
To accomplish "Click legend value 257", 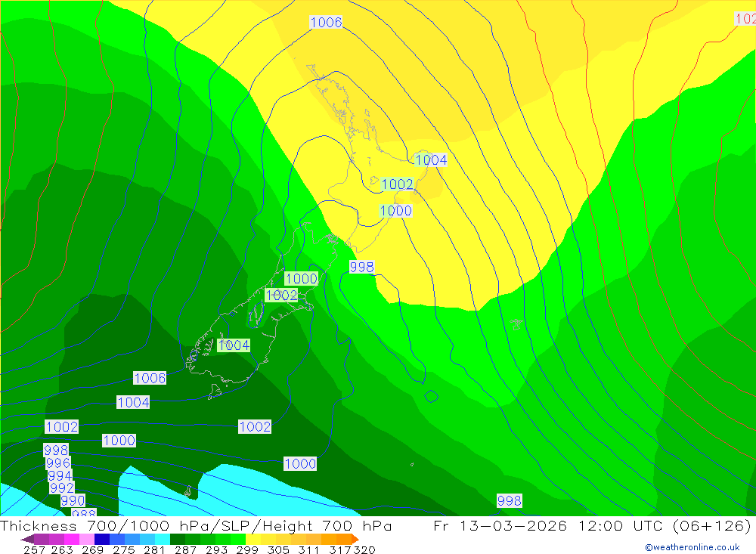I will (x=34, y=549).
